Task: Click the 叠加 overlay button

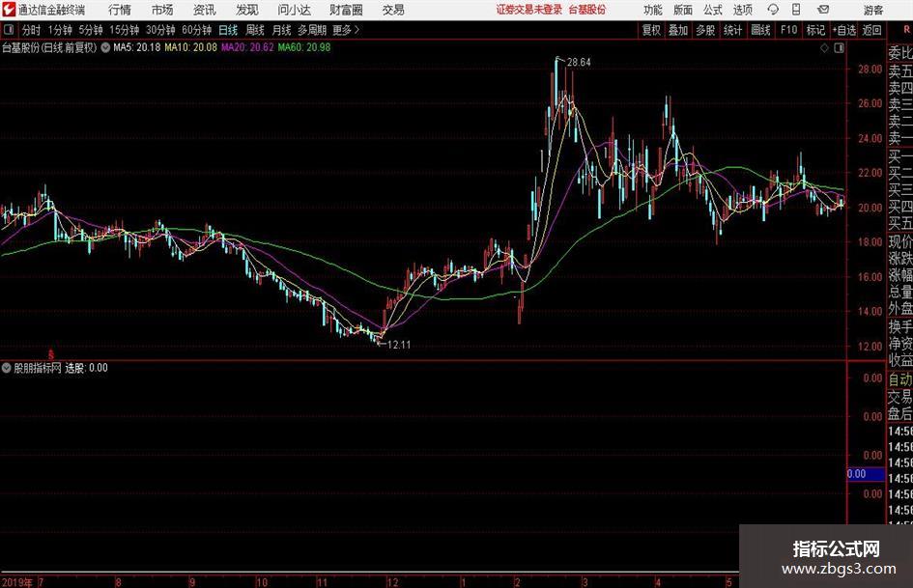Action: point(678,30)
